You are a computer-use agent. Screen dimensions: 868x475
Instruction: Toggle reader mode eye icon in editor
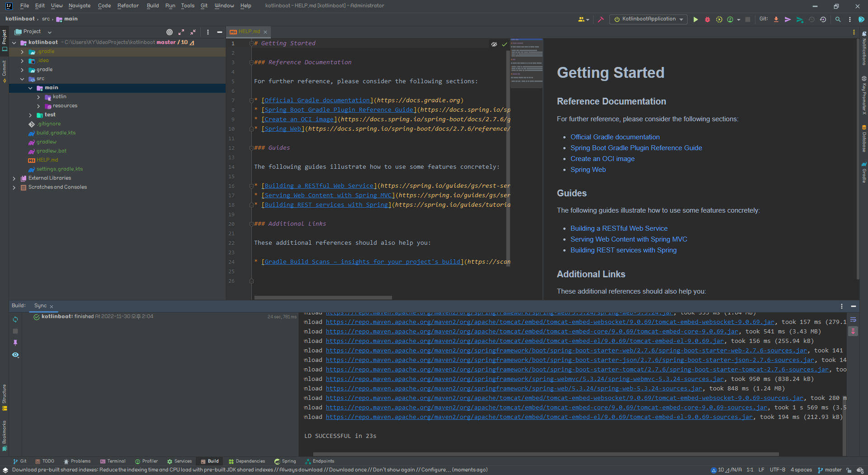(494, 44)
